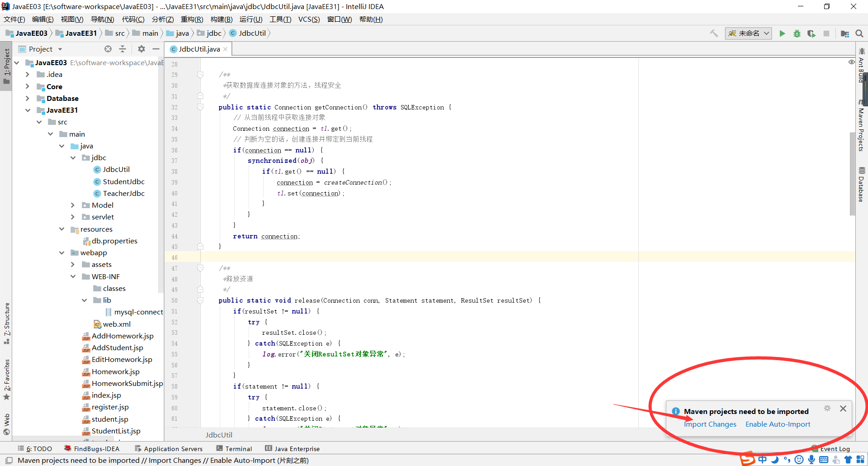This screenshot has height=466, width=868.
Task: Click the Build project hammer icon
Action: coord(714,33)
